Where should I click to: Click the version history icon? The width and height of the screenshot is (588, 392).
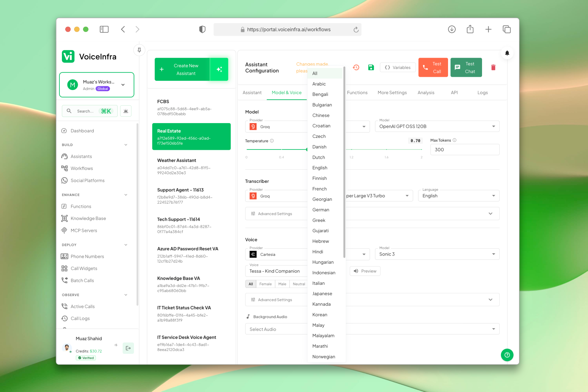[x=356, y=67]
